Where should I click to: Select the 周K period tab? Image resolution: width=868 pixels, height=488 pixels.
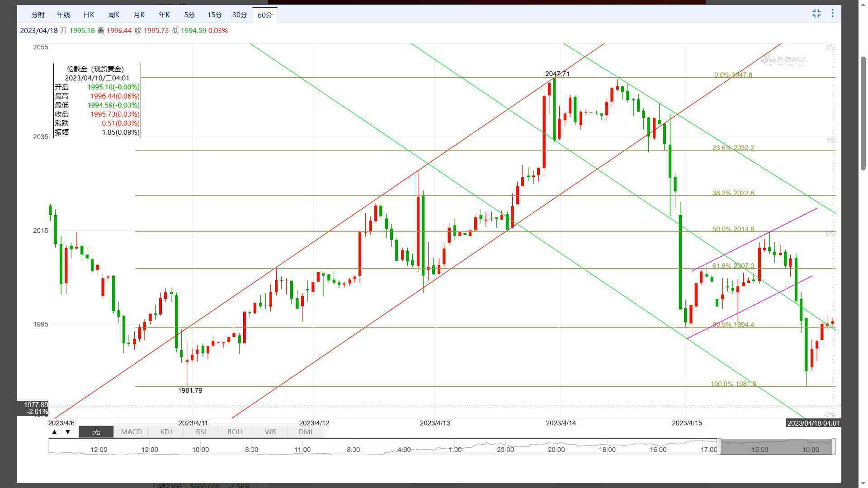point(114,15)
